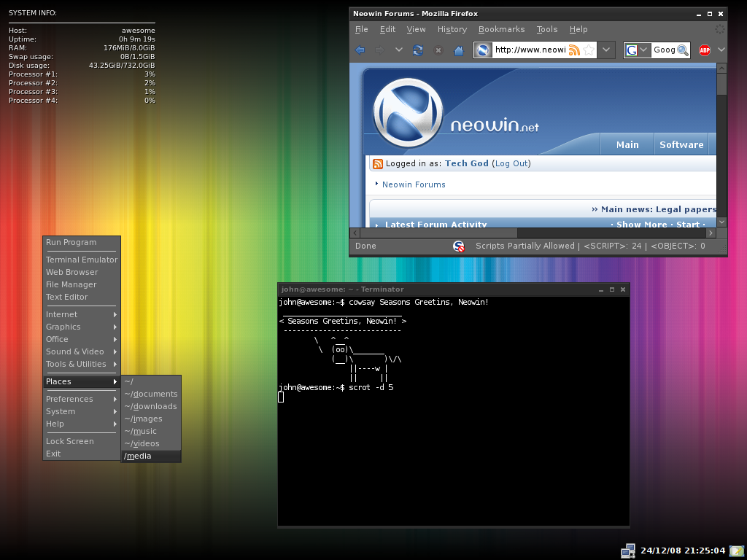747x560 pixels.
Task: Click the RSS feed icon in address bar
Action: pos(574,50)
